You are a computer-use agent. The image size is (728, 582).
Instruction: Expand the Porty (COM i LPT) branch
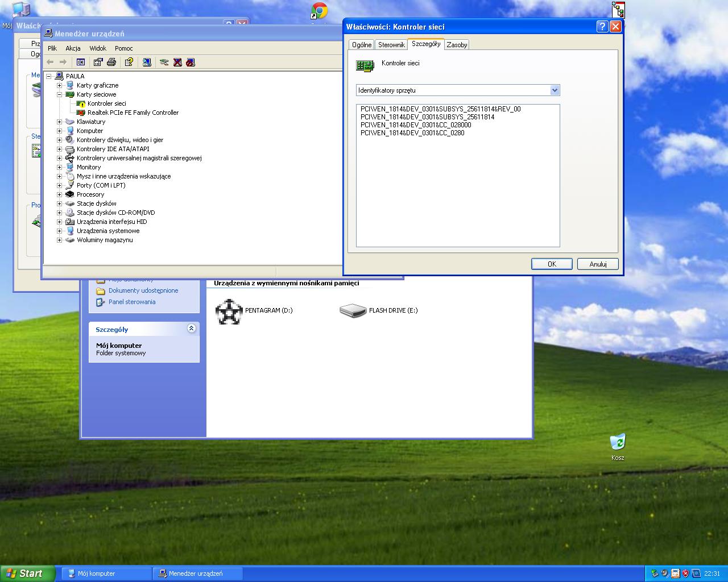(59, 185)
